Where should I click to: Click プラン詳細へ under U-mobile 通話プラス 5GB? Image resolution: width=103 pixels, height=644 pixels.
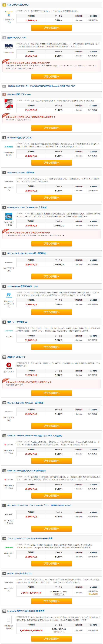pyautogui.click(x=51, y=163)
